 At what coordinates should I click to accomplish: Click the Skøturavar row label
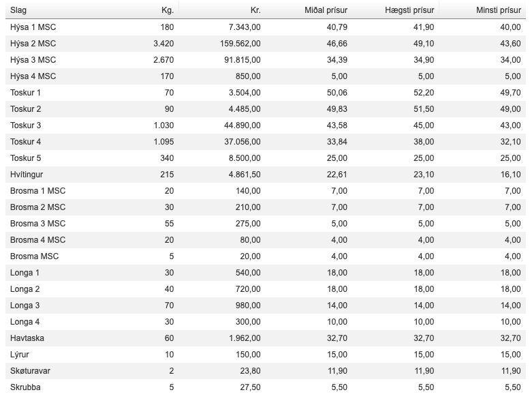(30, 371)
